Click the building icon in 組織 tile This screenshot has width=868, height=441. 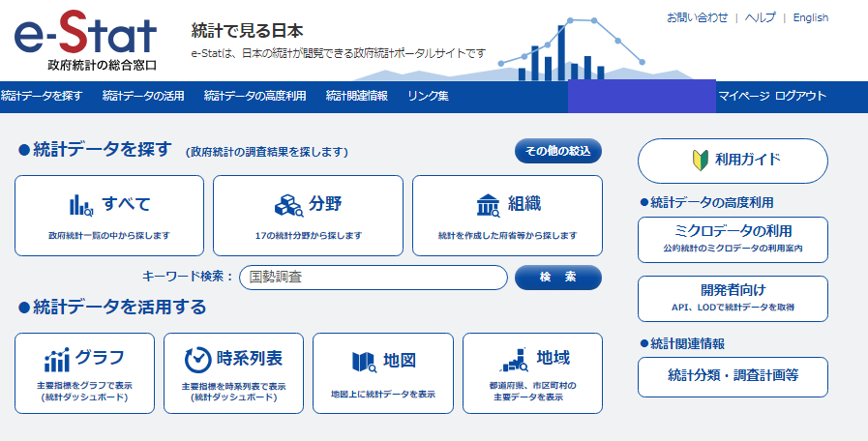click(488, 205)
